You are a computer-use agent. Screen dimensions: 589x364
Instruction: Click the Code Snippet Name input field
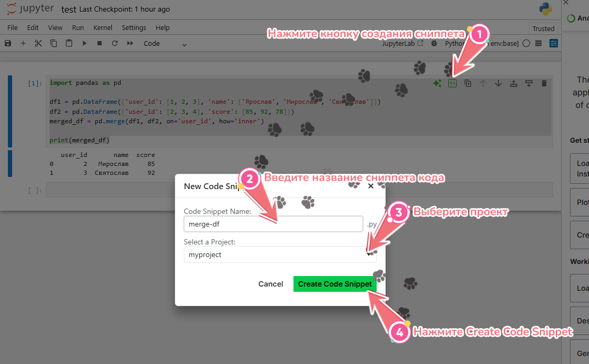point(273,224)
